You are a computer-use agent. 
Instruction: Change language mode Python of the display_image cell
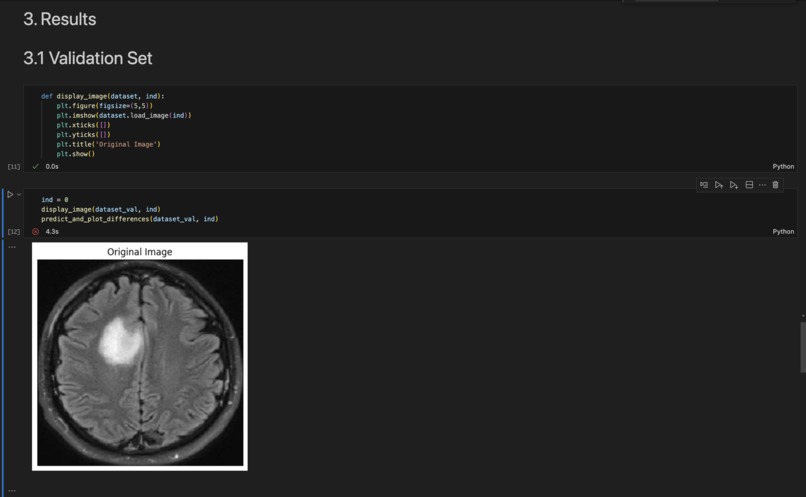point(783,167)
